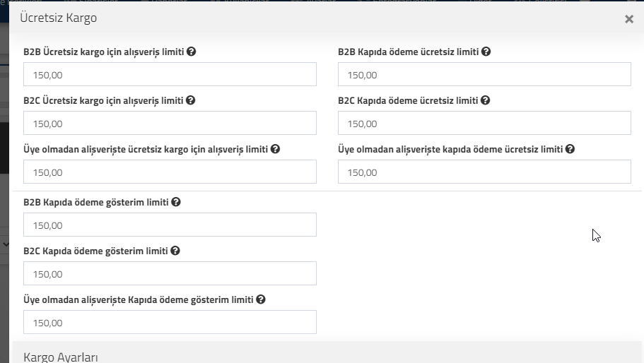Focus the B2B Ücretsiz kargo alışveriş limiti field
The height and width of the screenshot is (363, 644).
(170, 74)
